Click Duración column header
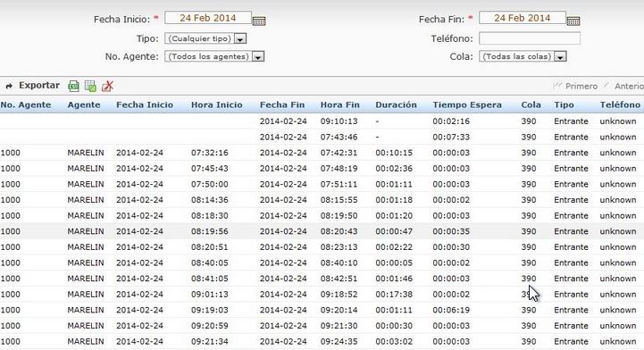 [396, 105]
